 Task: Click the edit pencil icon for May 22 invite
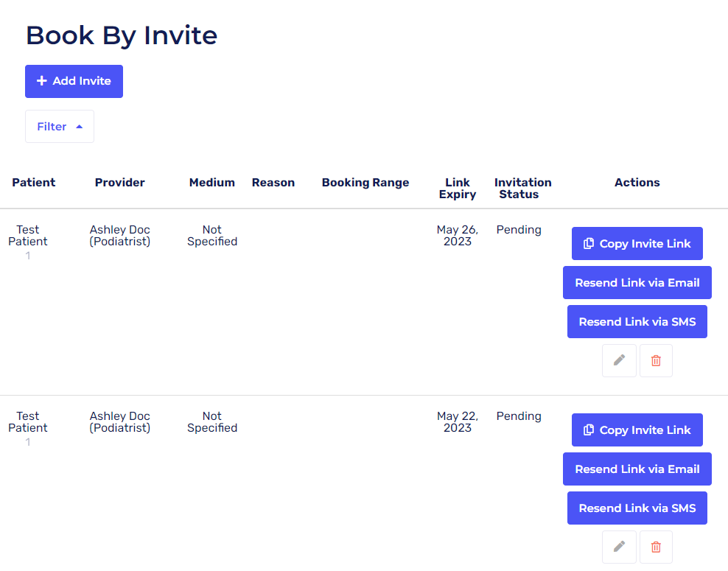click(619, 547)
